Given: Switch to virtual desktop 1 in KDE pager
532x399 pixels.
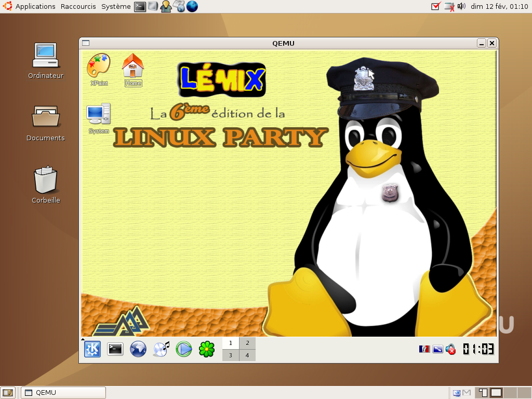Looking at the screenshot, I should tap(231, 343).
